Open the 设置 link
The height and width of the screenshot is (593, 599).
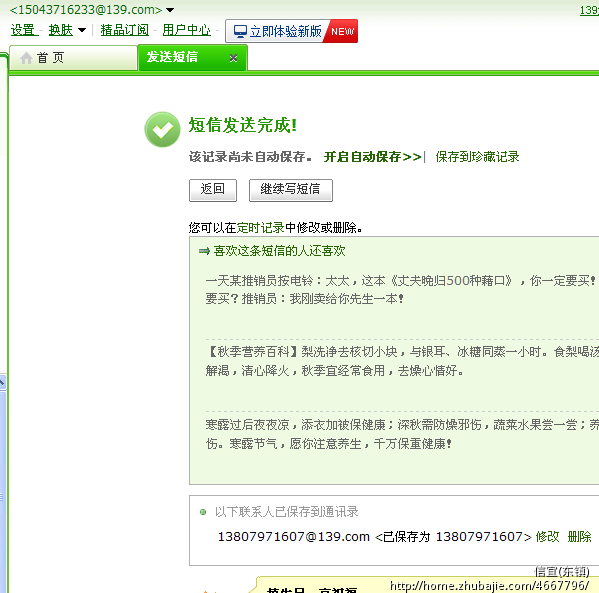[x=24, y=30]
